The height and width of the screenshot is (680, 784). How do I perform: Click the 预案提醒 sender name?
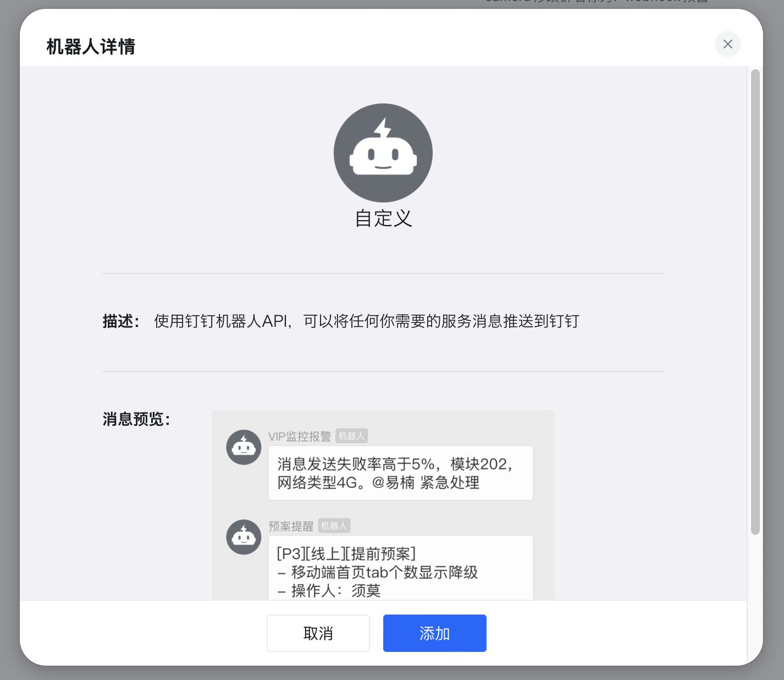tap(291, 525)
